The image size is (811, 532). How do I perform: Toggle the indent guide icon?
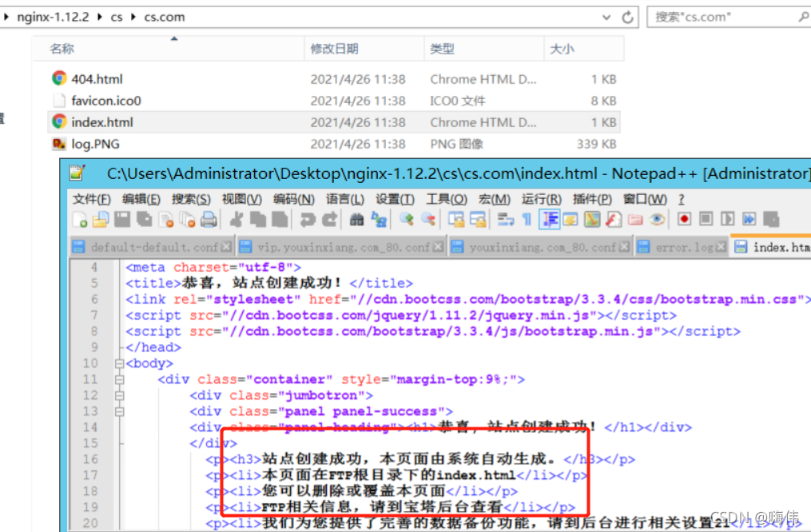point(549,220)
